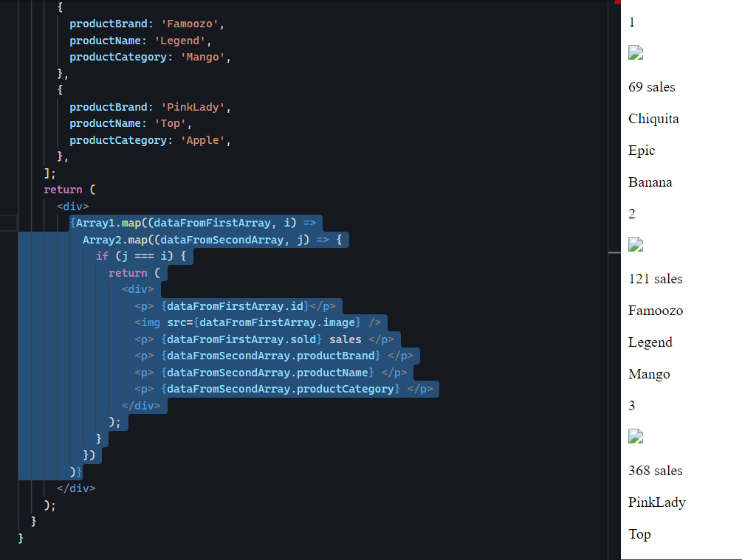Click the 'if (j === i)' line
The image size is (742, 560).
[141, 256]
